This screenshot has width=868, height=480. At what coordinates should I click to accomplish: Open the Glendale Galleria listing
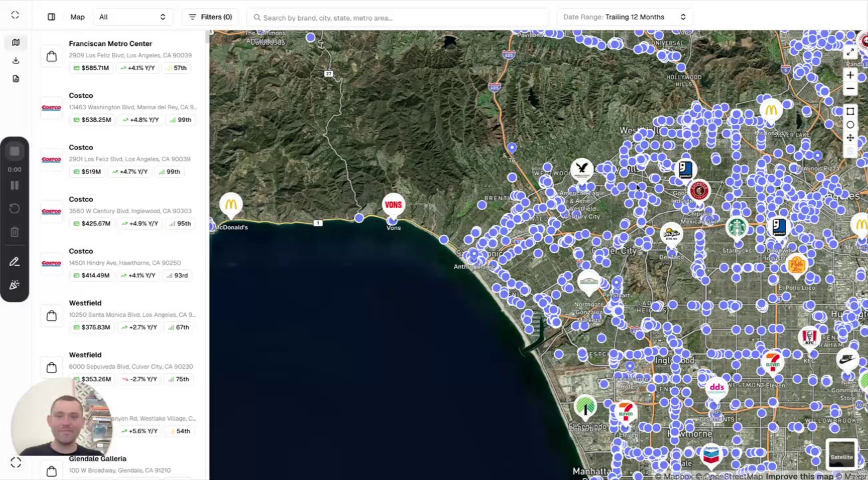pyautogui.click(x=120, y=465)
